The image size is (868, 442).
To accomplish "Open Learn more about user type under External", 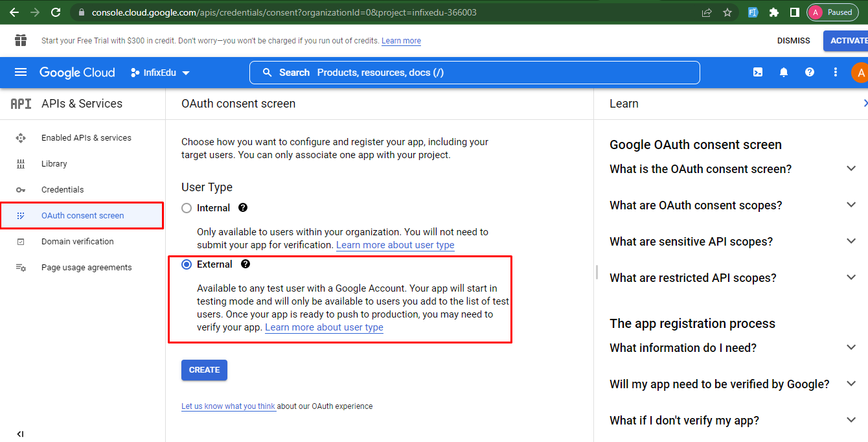I will (x=324, y=327).
